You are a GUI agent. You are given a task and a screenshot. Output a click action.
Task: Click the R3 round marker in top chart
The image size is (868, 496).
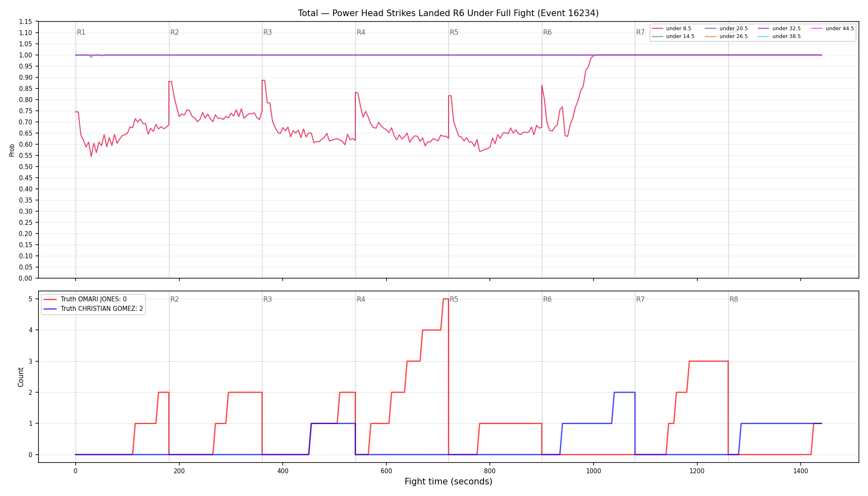(267, 32)
